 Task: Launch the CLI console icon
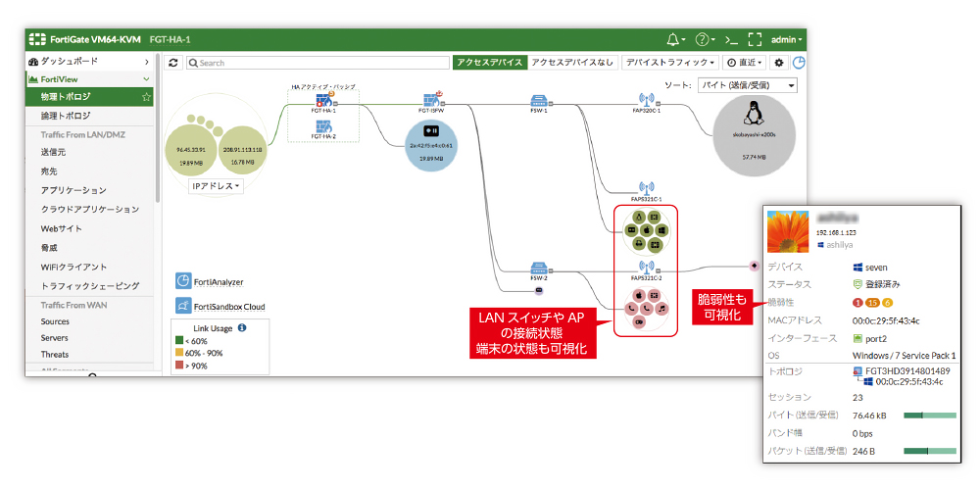(x=731, y=39)
